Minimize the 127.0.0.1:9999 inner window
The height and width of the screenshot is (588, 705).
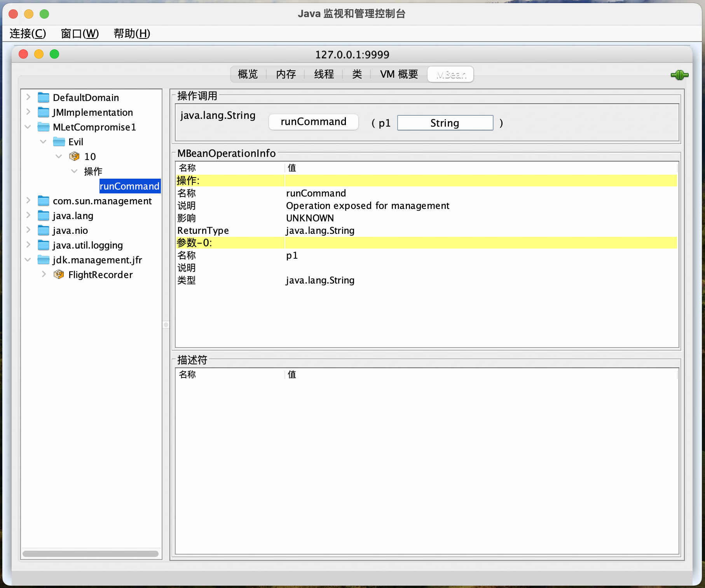(x=39, y=54)
